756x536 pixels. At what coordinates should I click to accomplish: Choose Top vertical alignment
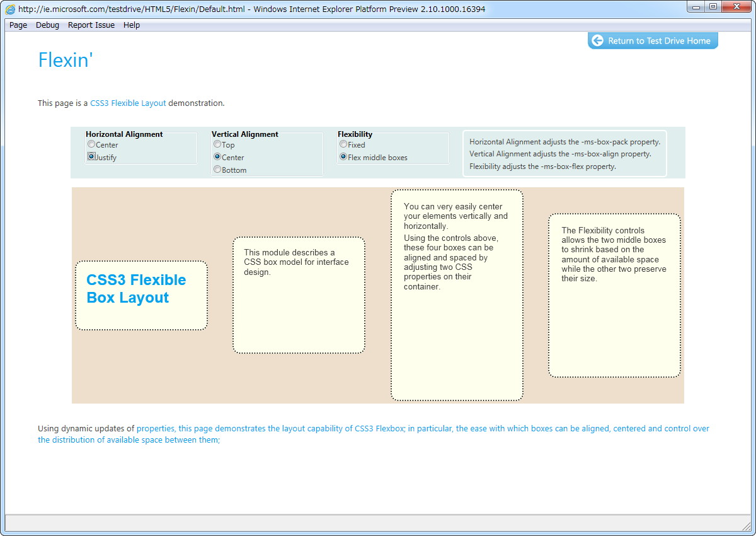pyautogui.click(x=217, y=144)
